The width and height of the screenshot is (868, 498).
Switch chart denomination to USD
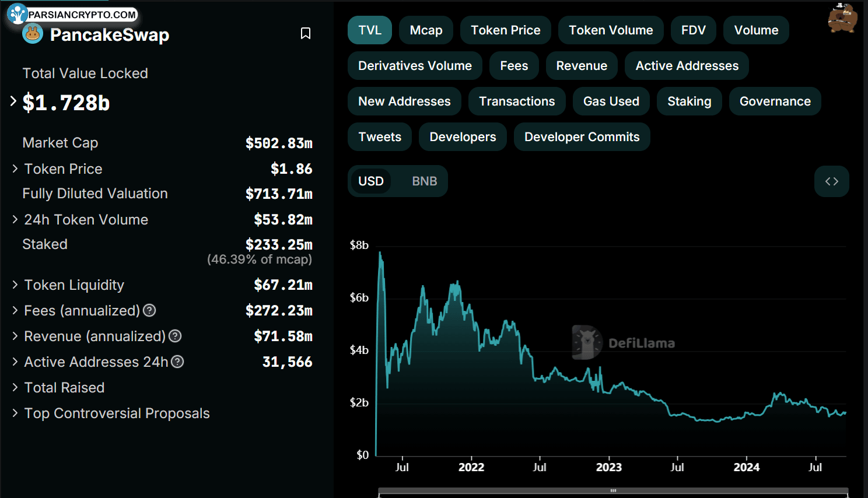pos(371,181)
